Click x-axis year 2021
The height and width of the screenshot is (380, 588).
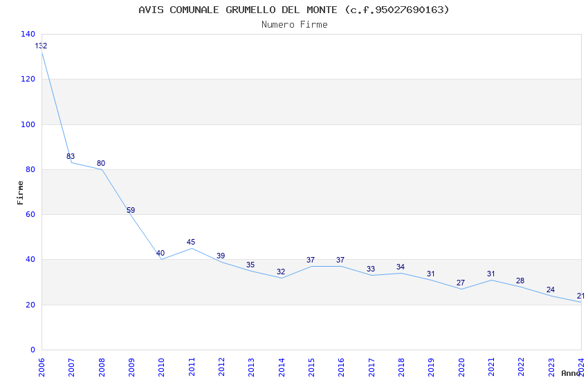(x=491, y=367)
